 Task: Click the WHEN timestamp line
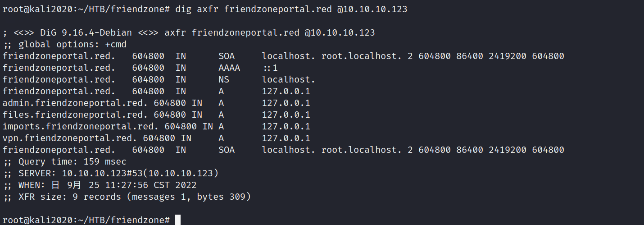(x=100, y=185)
